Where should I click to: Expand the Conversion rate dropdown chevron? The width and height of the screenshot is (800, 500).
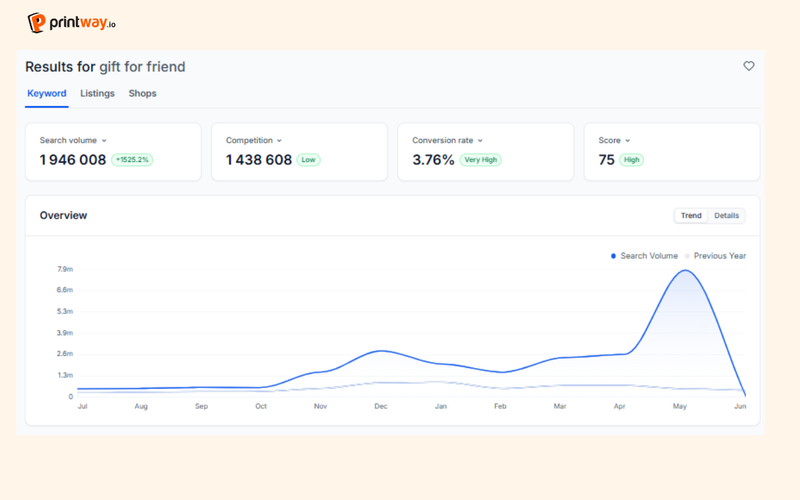480,141
